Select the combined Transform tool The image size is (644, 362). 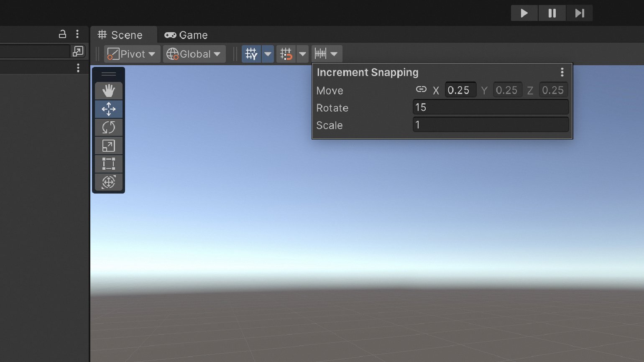pyautogui.click(x=108, y=182)
